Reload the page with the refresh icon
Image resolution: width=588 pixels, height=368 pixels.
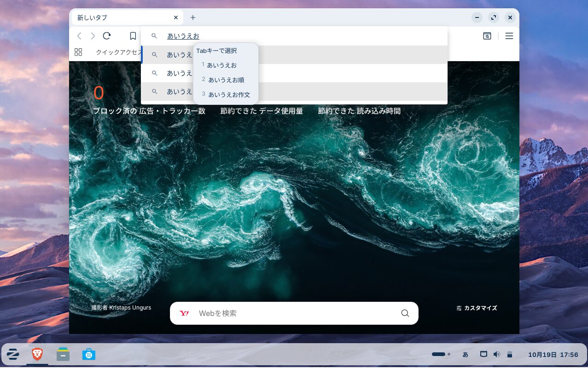pyautogui.click(x=107, y=36)
